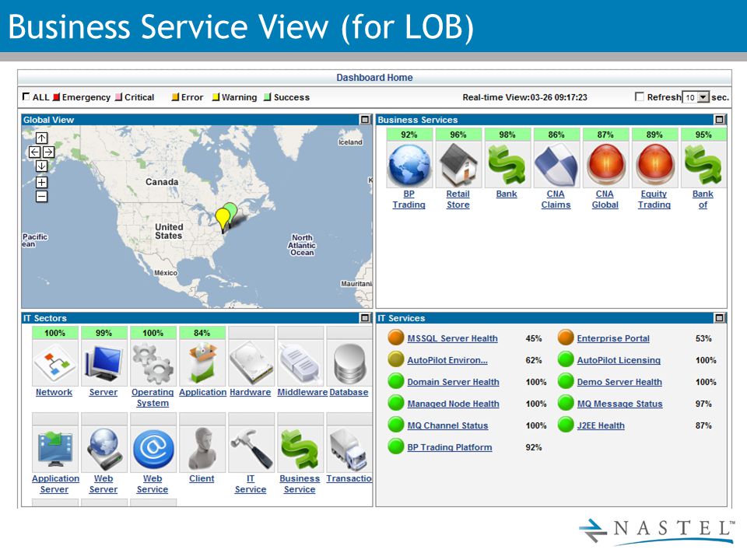This screenshot has width=747, height=560.
Task: Click the 84% Application sector health bar
Action: pos(202,333)
